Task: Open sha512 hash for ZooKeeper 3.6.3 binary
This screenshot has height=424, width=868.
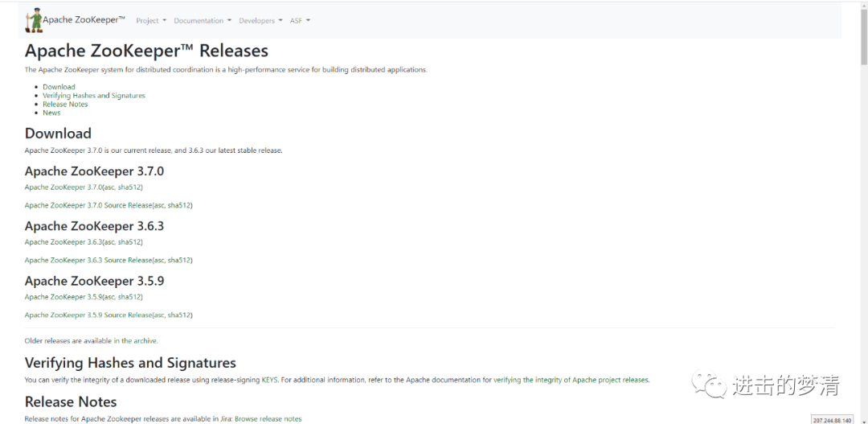Action: click(129, 242)
